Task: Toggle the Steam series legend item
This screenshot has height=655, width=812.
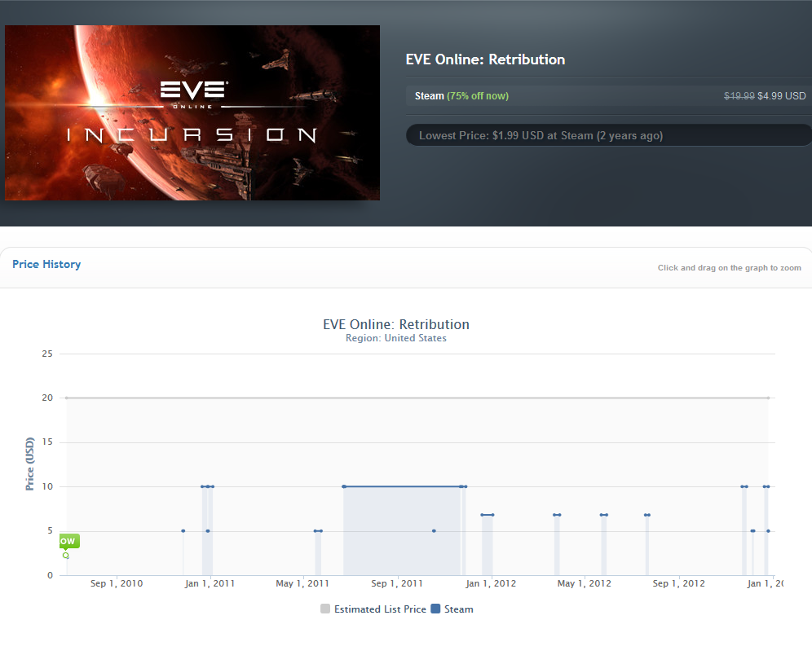Action: coord(452,609)
